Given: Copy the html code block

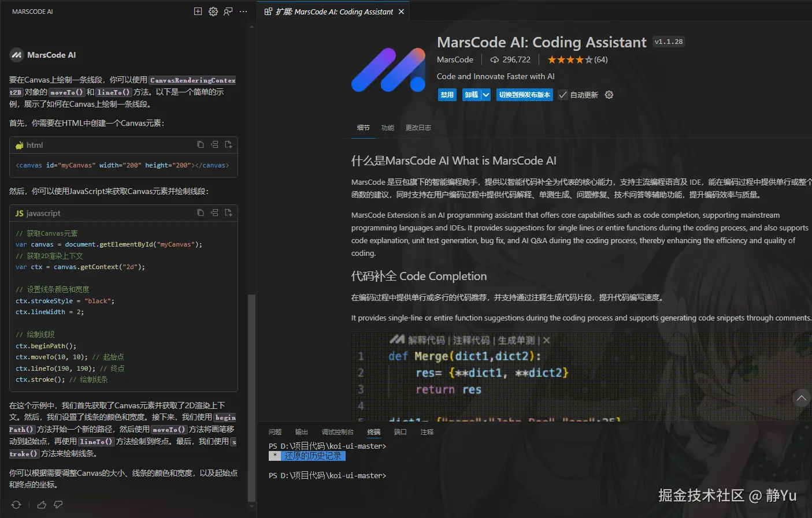Looking at the screenshot, I should click(200, 144).
